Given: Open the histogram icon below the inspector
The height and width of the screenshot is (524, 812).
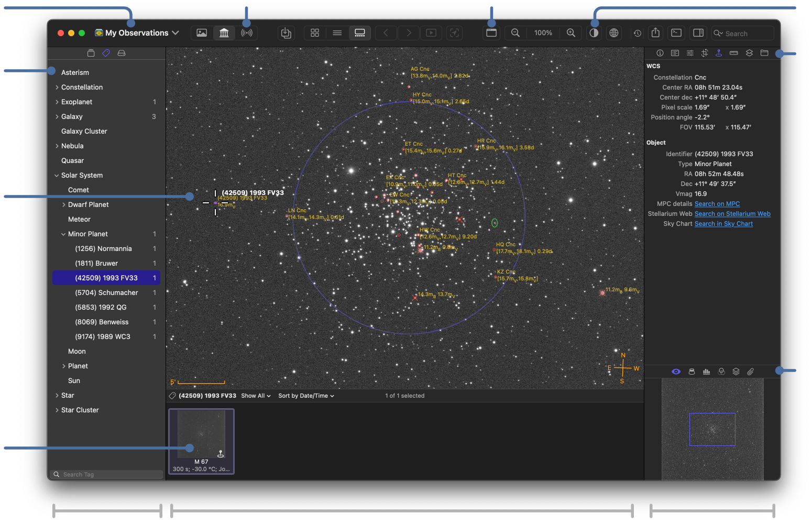Looking at the screenshot, I should pyautogui.click(x=706, y=372).
